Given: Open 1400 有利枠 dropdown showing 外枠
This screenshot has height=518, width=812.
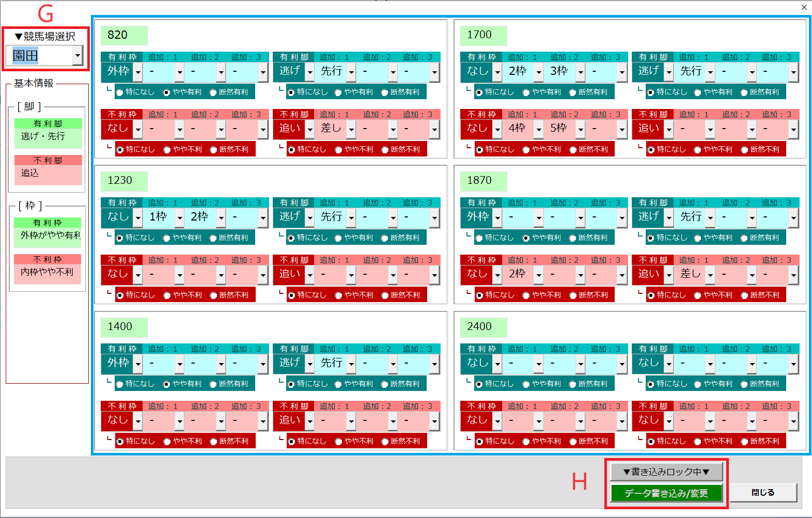Looking at the screenshot, I should (138, 364).
